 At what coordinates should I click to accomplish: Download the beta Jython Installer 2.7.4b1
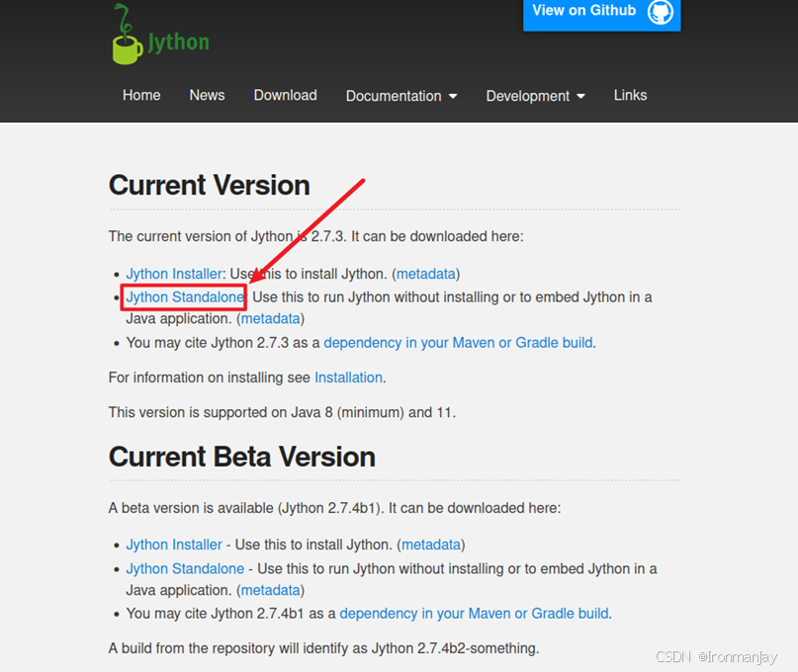174,545
